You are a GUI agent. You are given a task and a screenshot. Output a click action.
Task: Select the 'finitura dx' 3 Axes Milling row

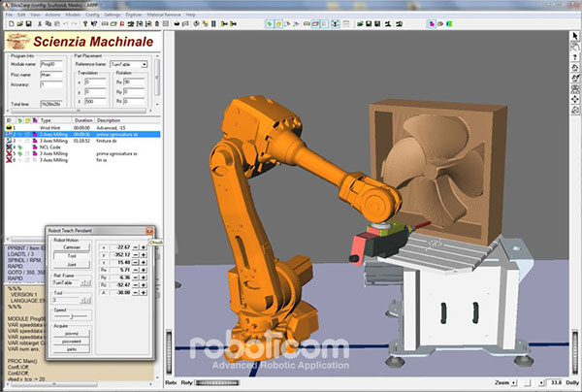tap(82, 141)
